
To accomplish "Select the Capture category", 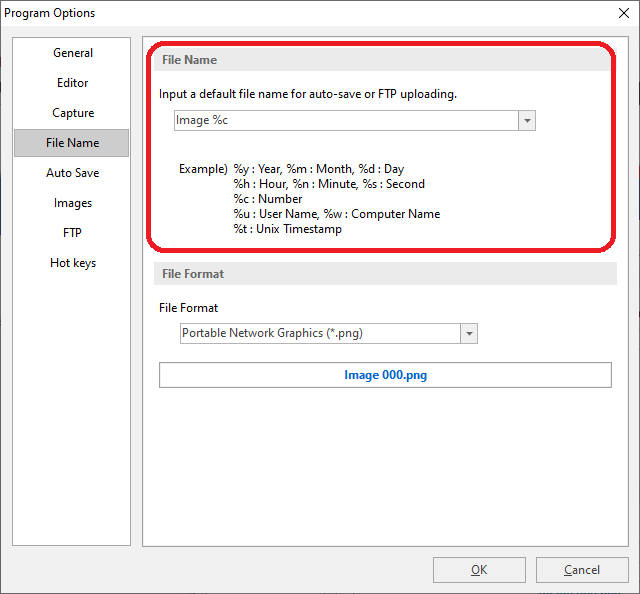I will 73,113.
